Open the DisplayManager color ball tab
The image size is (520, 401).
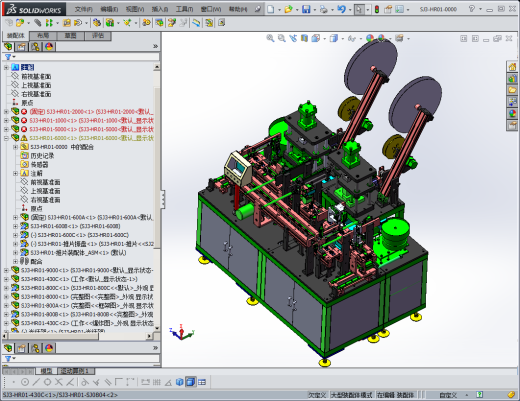point(49,47)
